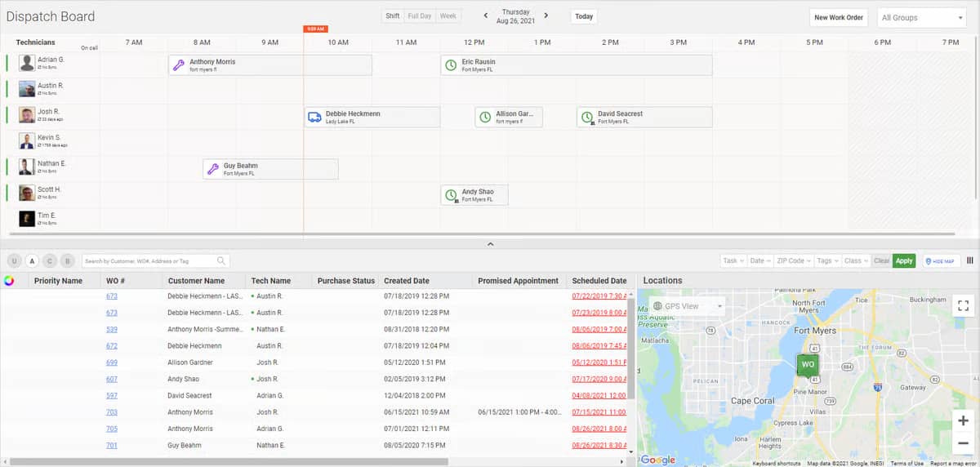Toggle the A status filter
The height and width of the screenshot is (467, 980).
pos(32,261)
